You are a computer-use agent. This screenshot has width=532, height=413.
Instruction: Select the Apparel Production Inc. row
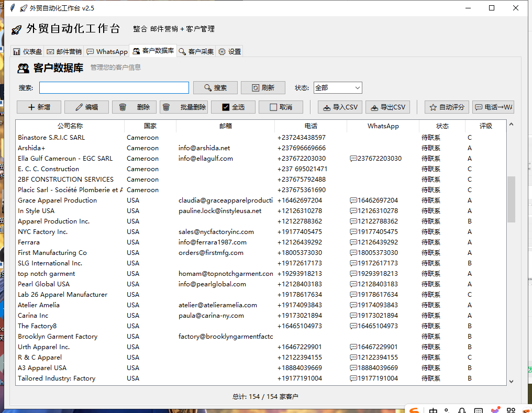click(x=261, y=221)
